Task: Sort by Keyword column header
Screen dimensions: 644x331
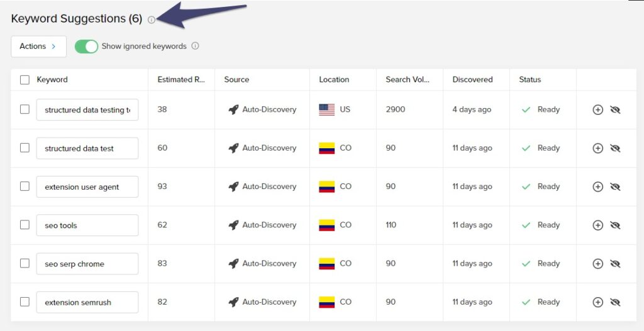Action: (52, 80)
